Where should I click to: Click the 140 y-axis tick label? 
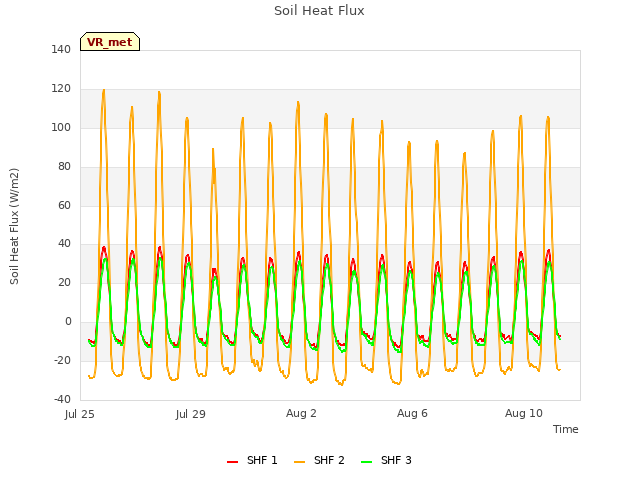61,49
